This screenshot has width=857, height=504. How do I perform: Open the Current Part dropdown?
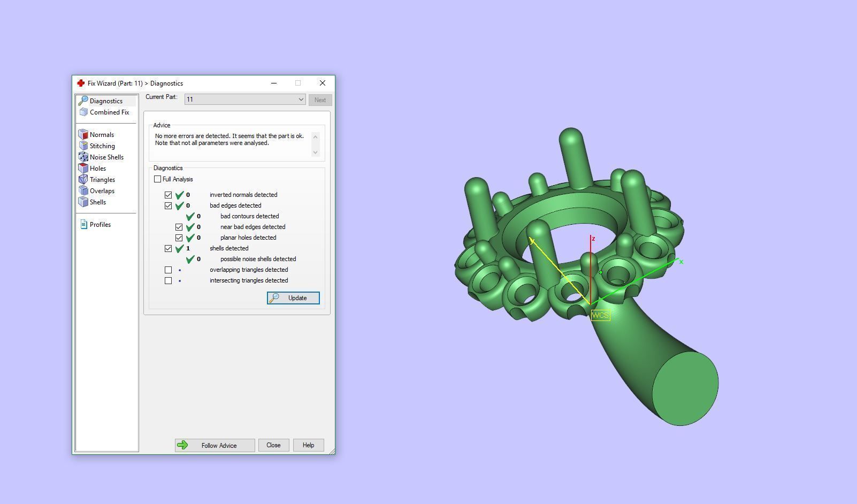pos(245,100)
